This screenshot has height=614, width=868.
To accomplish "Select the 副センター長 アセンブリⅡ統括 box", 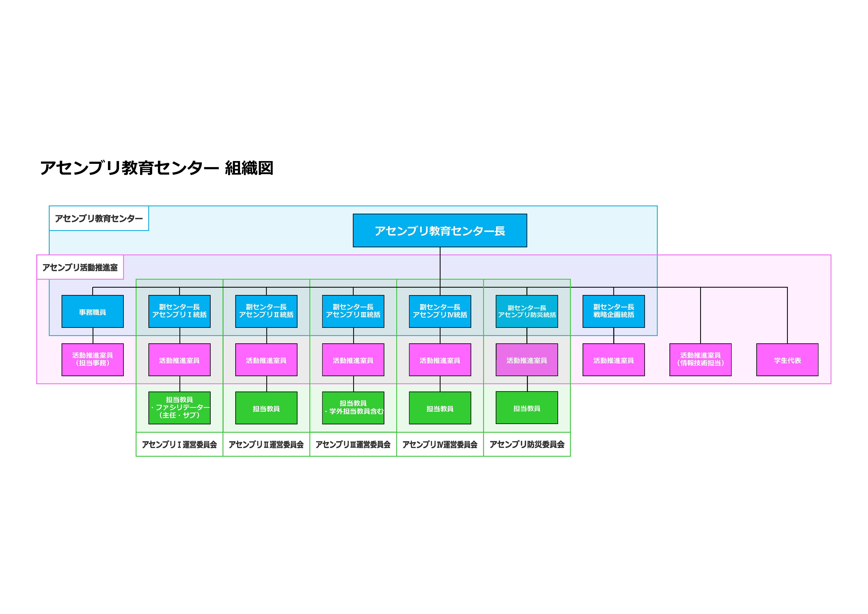I will [x=266, y=311].
